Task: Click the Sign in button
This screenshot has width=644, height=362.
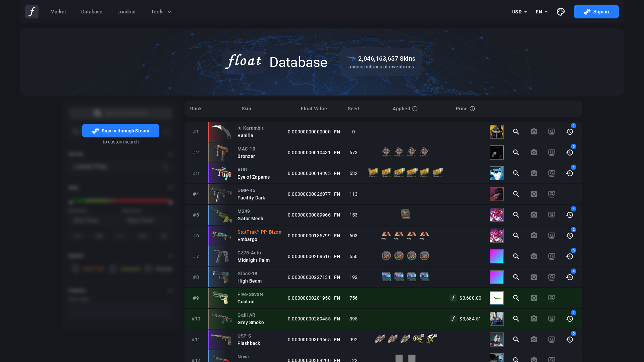Action: tap(596, 12)
